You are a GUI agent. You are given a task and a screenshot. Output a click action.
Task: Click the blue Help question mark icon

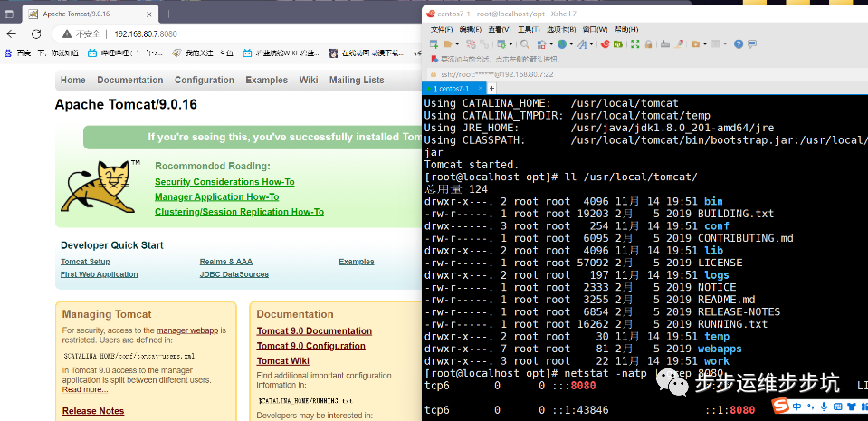coord(739,44)
